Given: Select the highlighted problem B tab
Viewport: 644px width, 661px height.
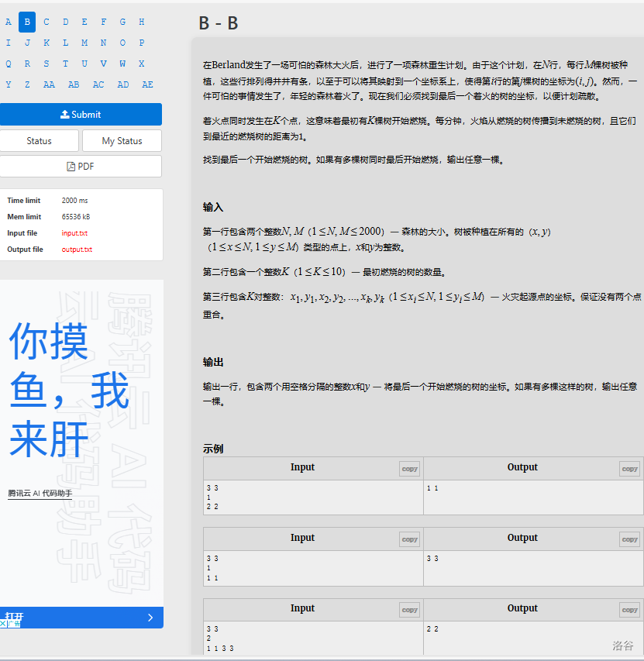Looking at the screenshot, I should (x=27, y=22).
